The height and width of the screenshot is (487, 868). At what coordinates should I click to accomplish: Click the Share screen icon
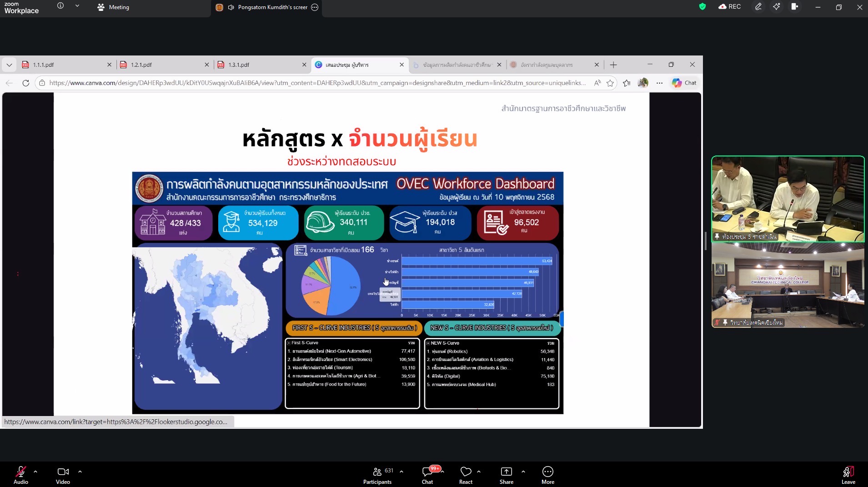pyautogui.click(x=506, y=474)
